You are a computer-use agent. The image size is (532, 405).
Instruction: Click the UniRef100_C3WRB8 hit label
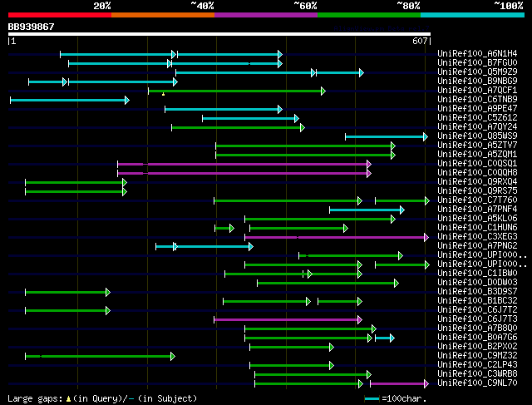[x=477, y=374]
